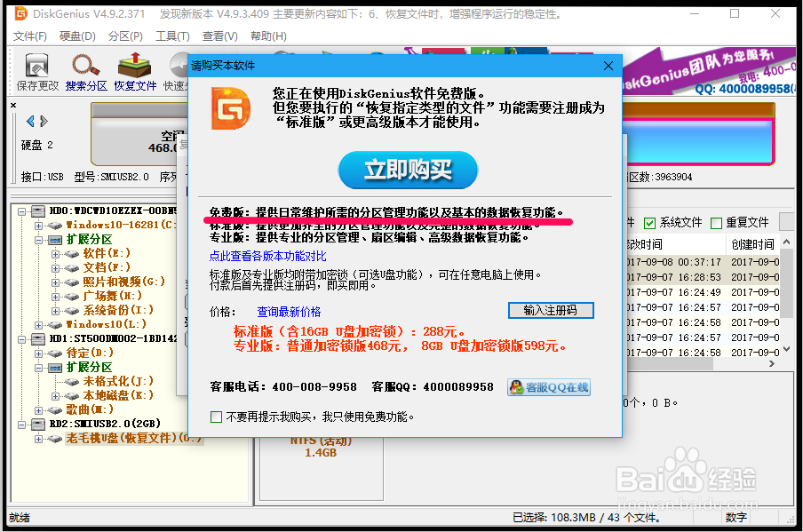Open the 工具(T) menu
The image size is (803, 532).
click(x=172, y=36)
